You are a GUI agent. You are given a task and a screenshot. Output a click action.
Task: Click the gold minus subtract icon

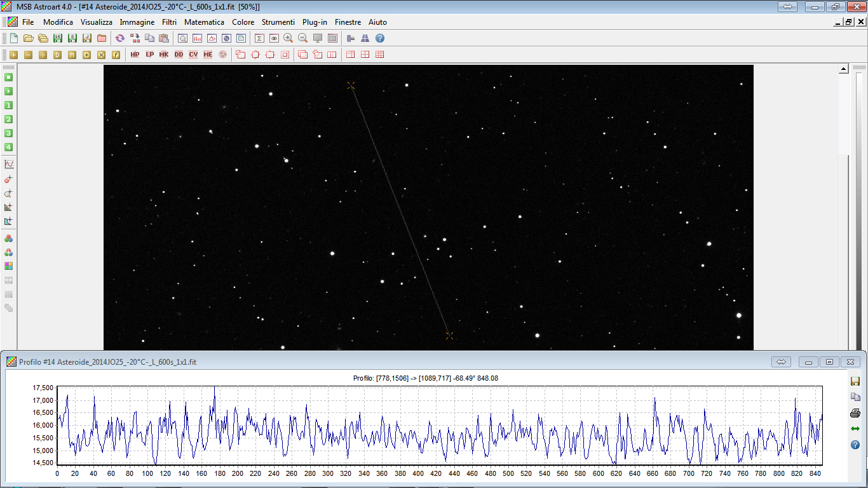(x=28, y=55)
